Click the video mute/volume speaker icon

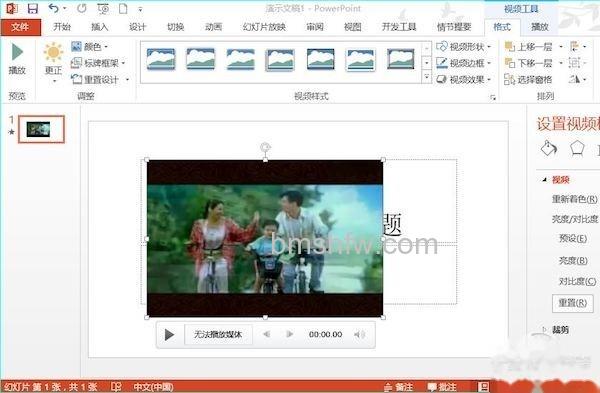(x=359, y=334)
